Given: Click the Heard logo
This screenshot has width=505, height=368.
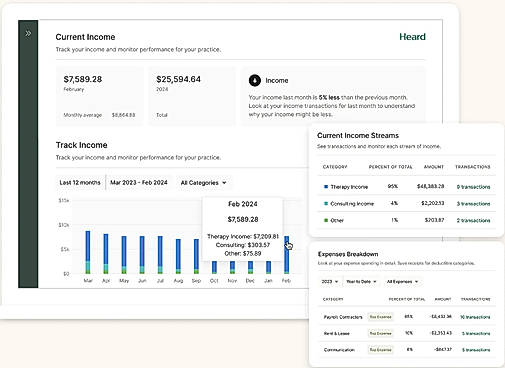Looking at the screenshot, I should tap(412, 37).
